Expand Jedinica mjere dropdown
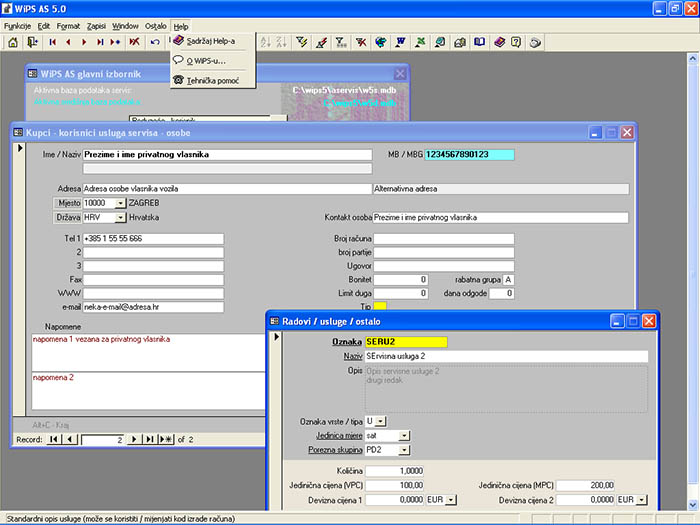 [x=404, y=436]
